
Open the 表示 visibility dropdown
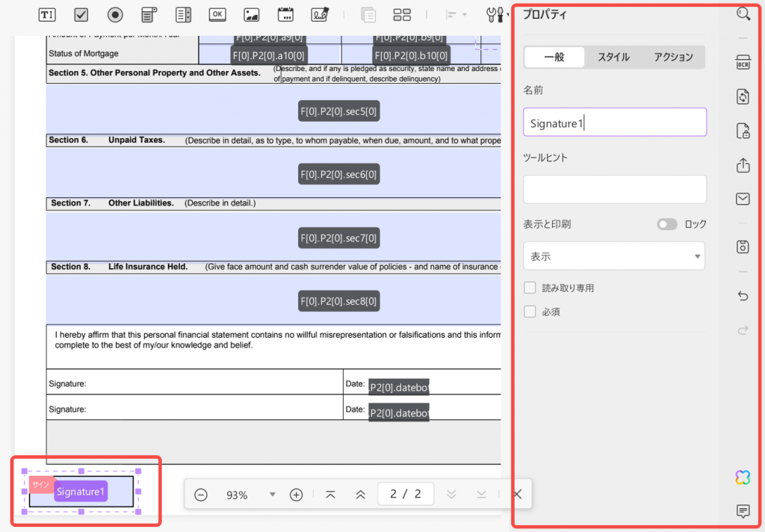(x=613, y=256)
